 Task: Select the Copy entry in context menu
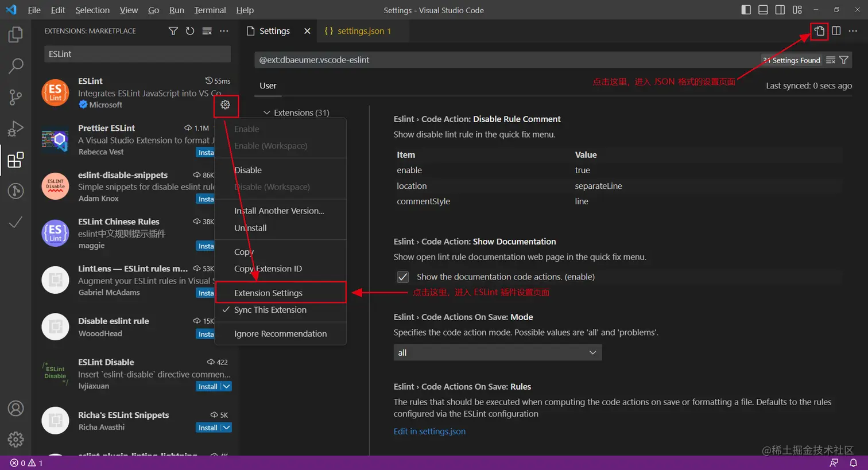[281, 252]
